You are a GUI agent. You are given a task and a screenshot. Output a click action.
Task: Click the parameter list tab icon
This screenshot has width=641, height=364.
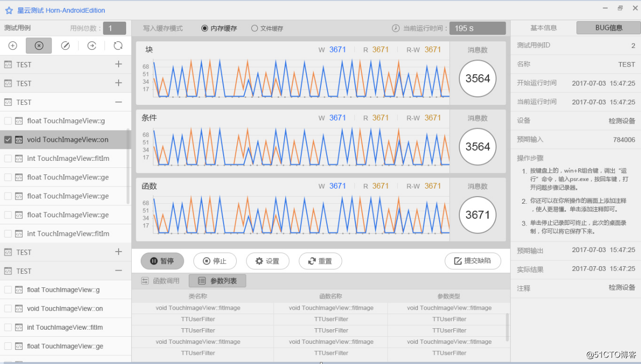point(202,281)
